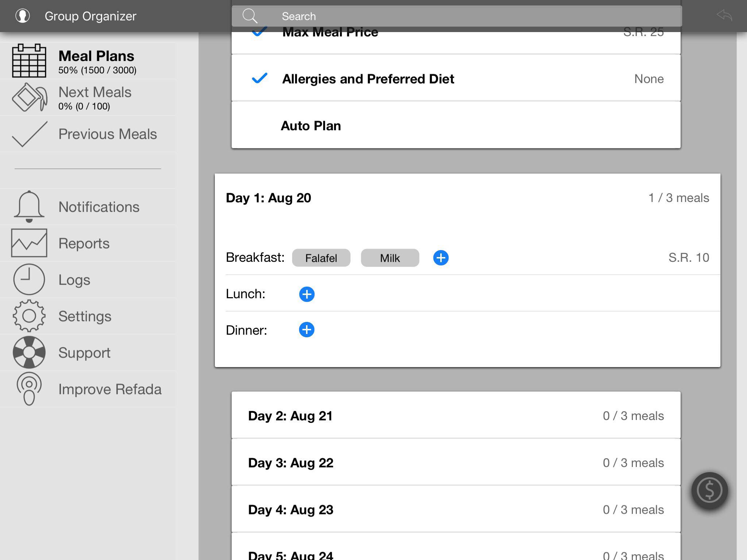Viewport: 747px width, 560px height.
Task: Tap the floating dollar sign button
Action: point(709,490)
